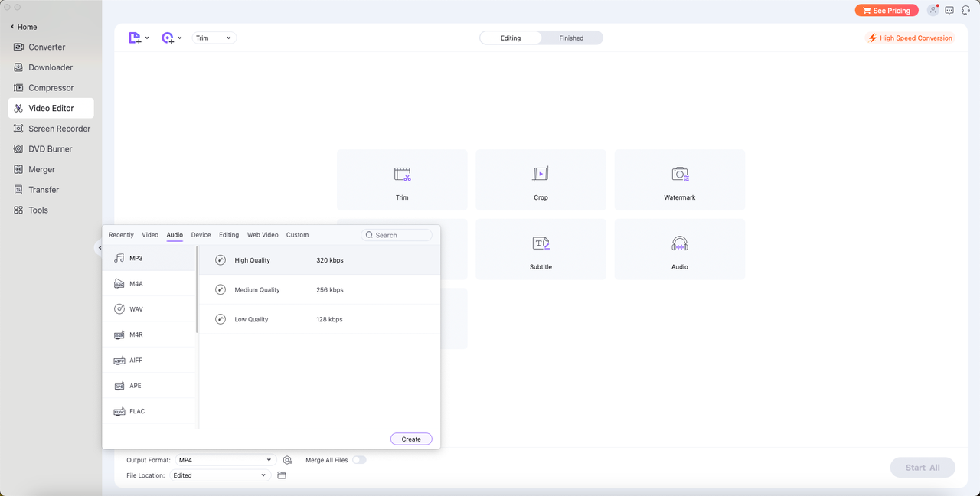This screenshot has width=980, height=496.
Task: Switch to the Custom tab
Action: point(297,235)
